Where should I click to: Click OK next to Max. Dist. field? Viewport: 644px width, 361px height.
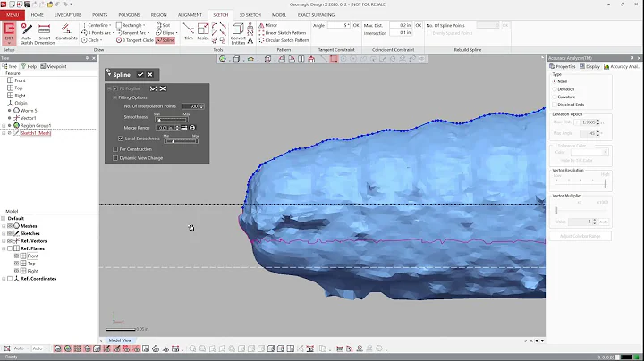pyautogui.click(x=418, y=25)
